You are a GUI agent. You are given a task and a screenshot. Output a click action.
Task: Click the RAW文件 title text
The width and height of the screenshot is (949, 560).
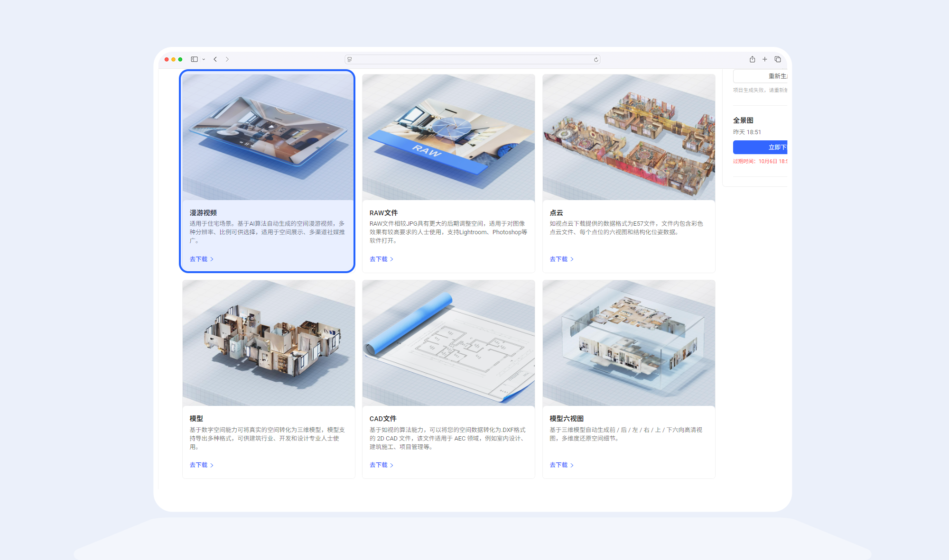click(x=383, y=213)
